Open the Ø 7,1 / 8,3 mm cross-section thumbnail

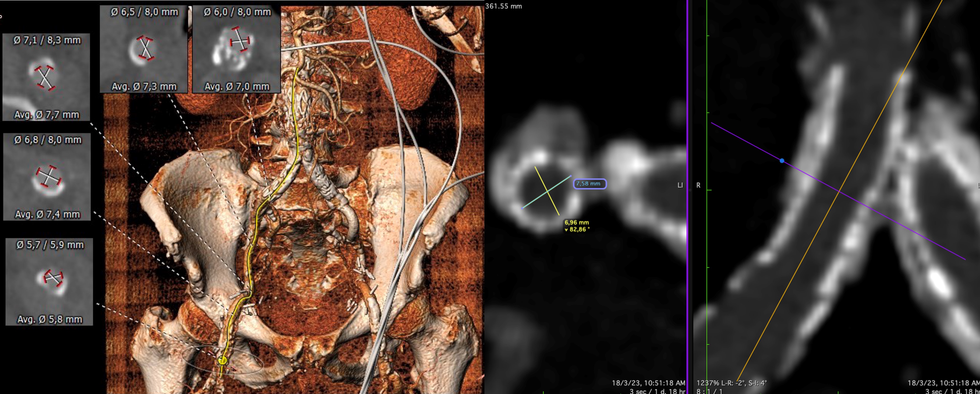[46, 77]
